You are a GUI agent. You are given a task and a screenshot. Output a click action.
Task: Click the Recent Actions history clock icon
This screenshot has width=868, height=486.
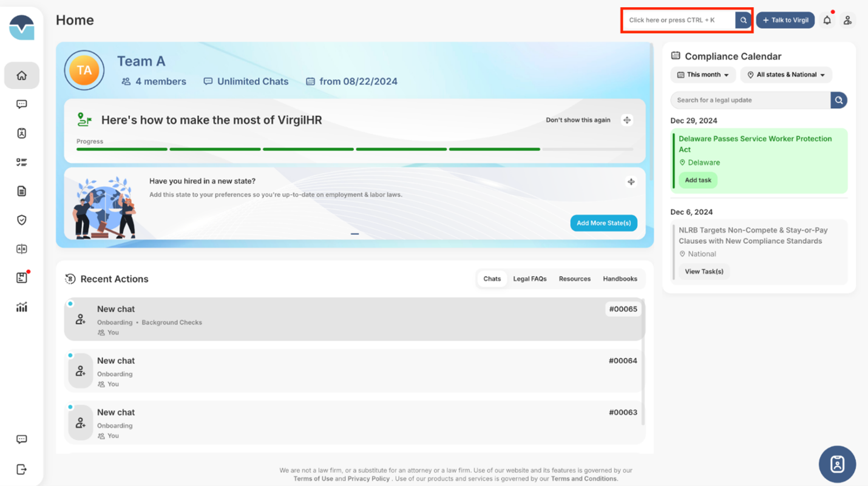[70, 279]
